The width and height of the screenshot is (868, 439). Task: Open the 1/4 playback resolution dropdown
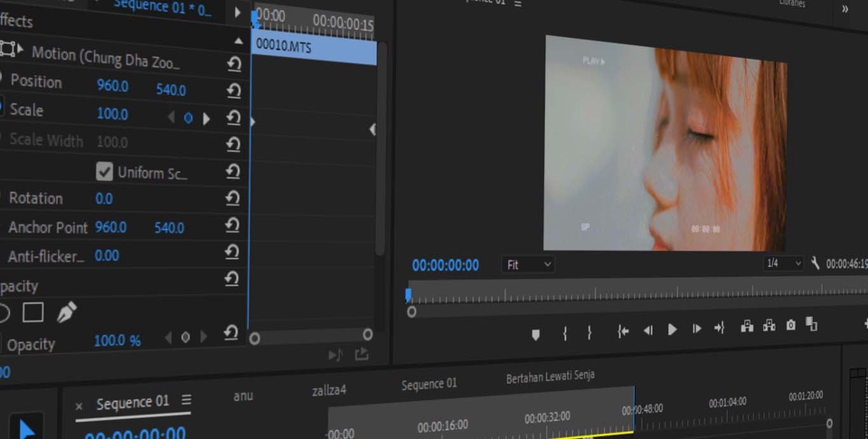[x=784, y=263]
